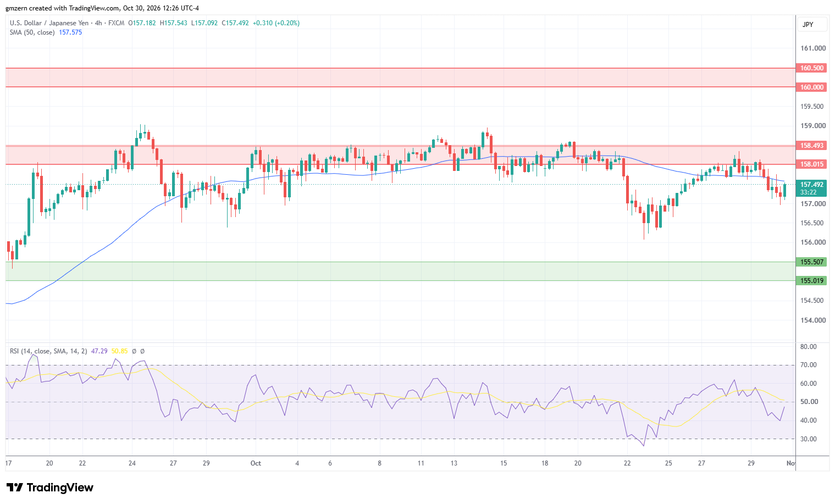
Task: Click the Oct label on the time axis
Action: coord(256,463)
